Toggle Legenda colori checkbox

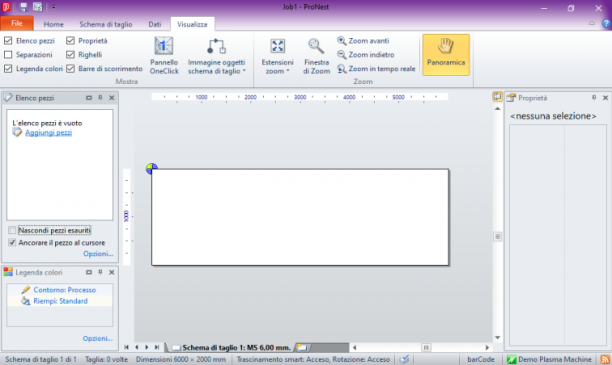(8, 69)
